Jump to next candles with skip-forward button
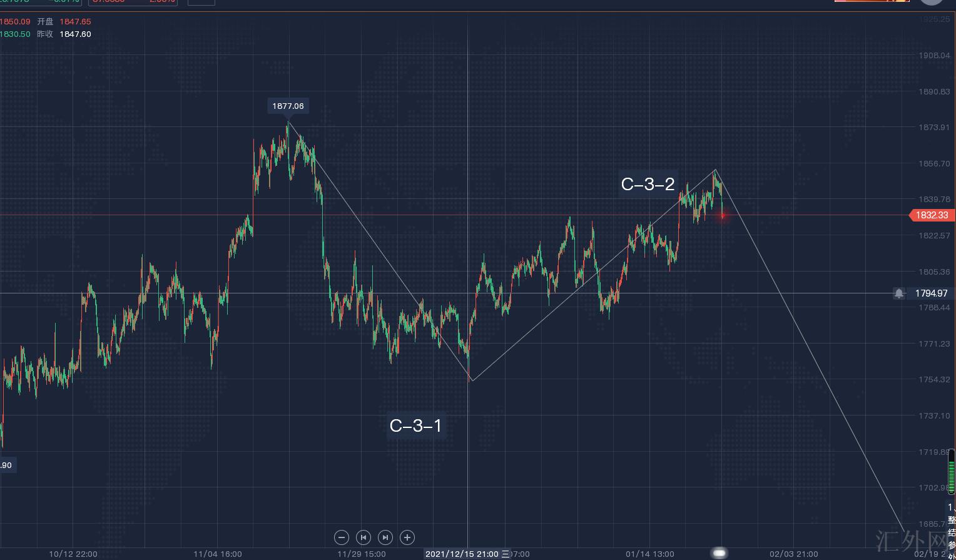The image size is (956, 560). [385, 537]
